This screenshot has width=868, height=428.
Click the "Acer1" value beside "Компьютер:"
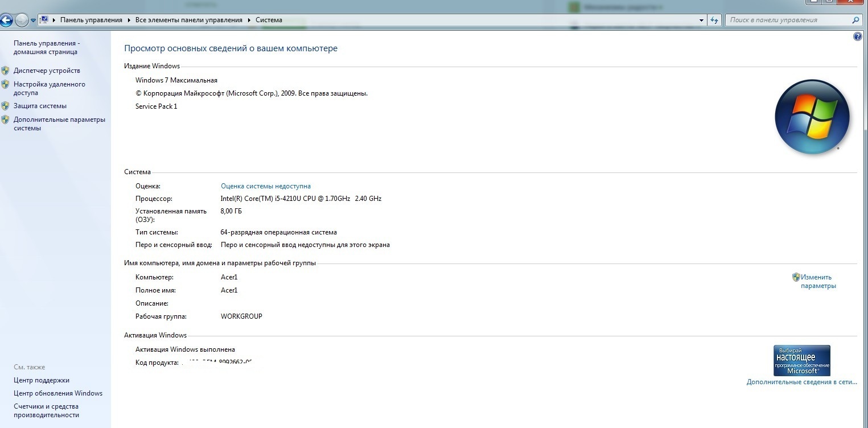pyautogui.click(x=229, y=277)
